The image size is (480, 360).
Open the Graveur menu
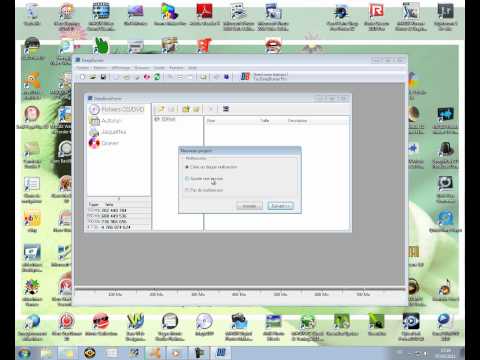(x=142, y=68)
